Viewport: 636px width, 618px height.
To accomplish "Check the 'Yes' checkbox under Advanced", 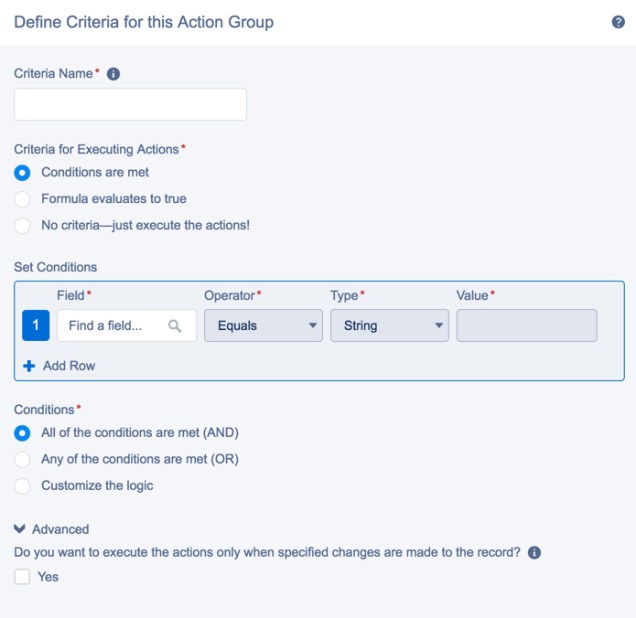I will click(x=22, y=577).
